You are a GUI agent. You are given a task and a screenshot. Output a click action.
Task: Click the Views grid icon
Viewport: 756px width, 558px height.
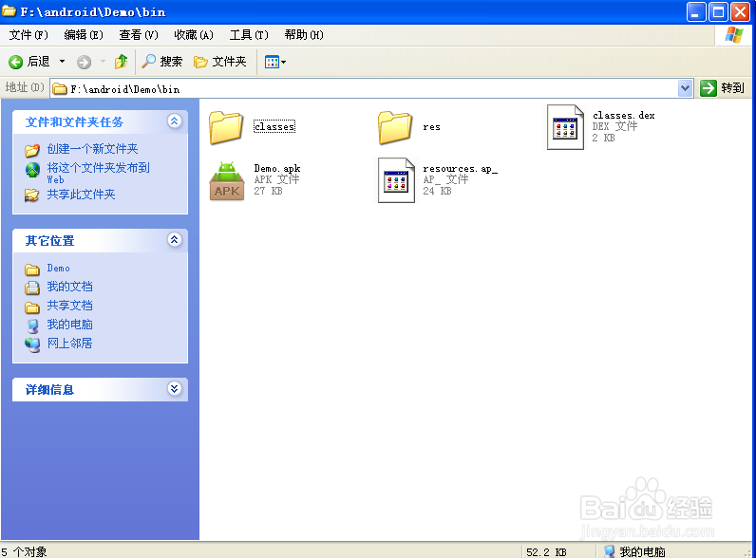(272, 62)
